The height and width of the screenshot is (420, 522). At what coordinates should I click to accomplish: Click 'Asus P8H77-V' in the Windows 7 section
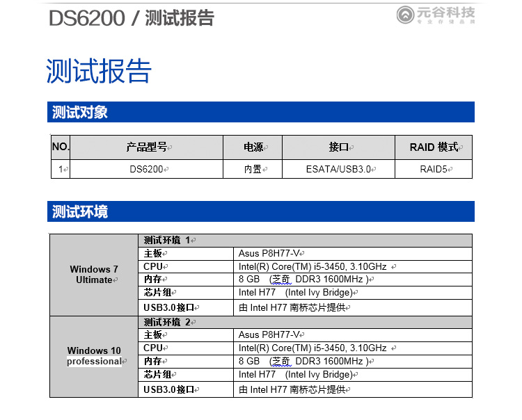coord(269,253)
